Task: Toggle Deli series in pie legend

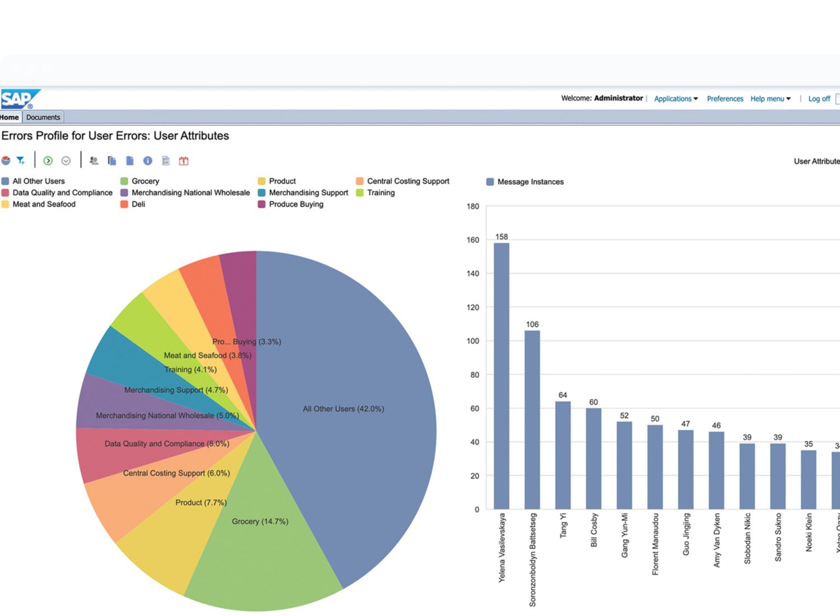Action: 138,204
